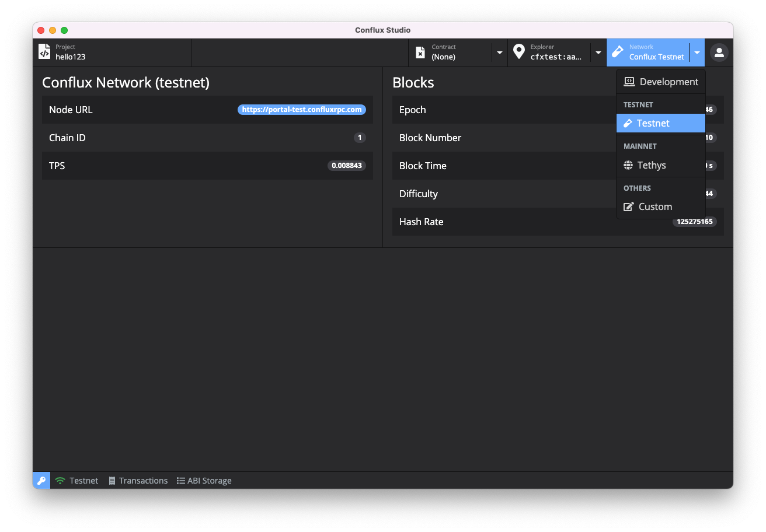Click the Network test-tube icon
The width and height of the screenshot is (766, 532).
coord(618,52)
